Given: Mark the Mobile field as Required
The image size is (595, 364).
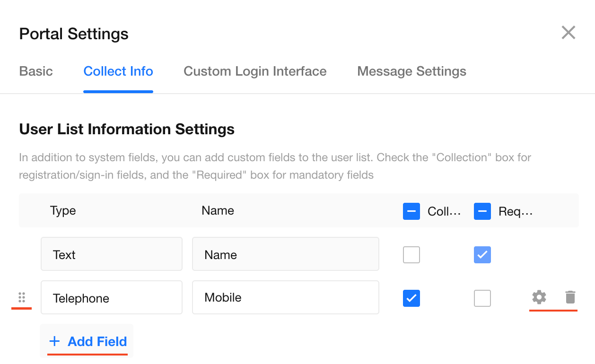Looking at the screenshot, I should (x=482, y=298).
